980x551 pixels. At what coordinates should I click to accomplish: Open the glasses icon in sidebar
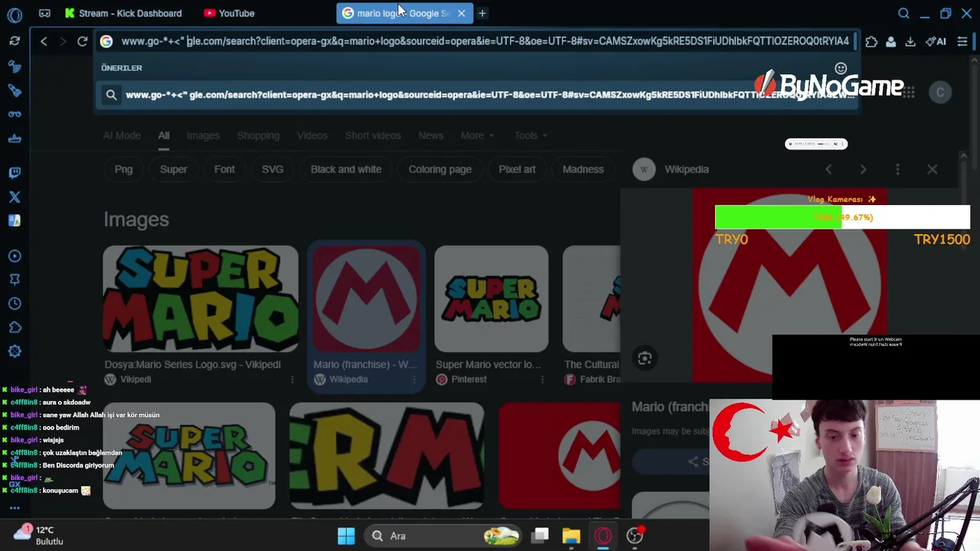point(15,114)
